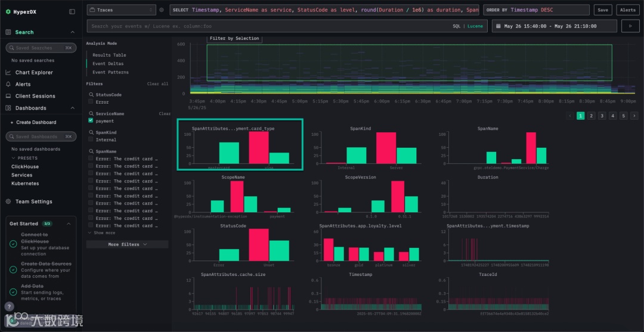Click the magnifier in Saved Searches box

point(11,48)
